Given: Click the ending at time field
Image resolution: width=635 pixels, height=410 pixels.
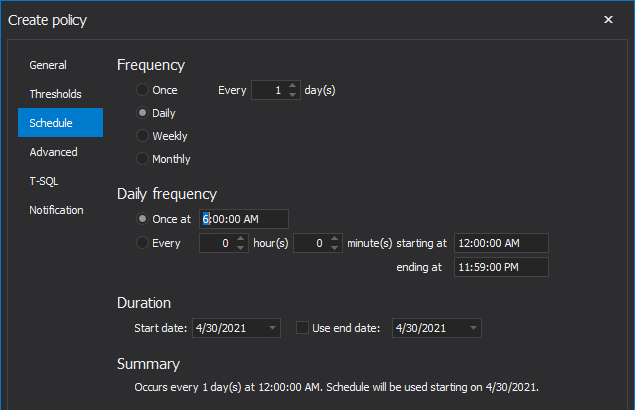Looking at the screenshot, I should click(501, 267).
